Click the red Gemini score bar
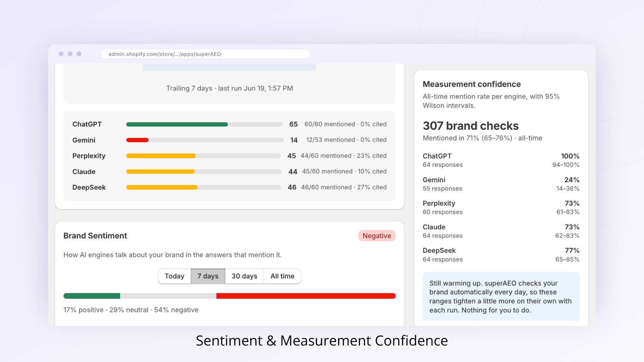 (x=137, y=140)
